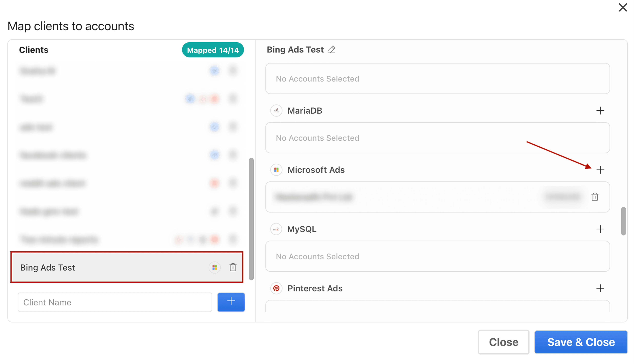Click the MySQL No Accounts Selected box

(x=438, y=256)
